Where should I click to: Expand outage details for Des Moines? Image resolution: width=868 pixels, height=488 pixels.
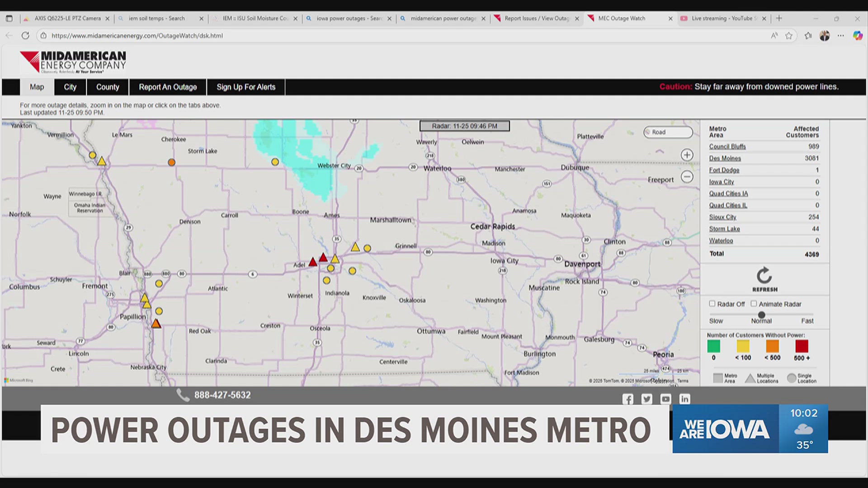click(725, 158)
